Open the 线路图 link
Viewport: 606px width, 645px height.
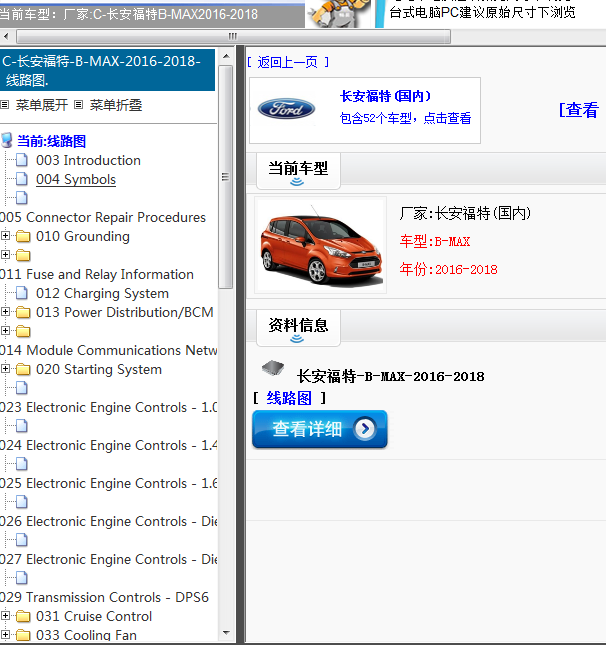pyautogui.click(x=289, y=398)
